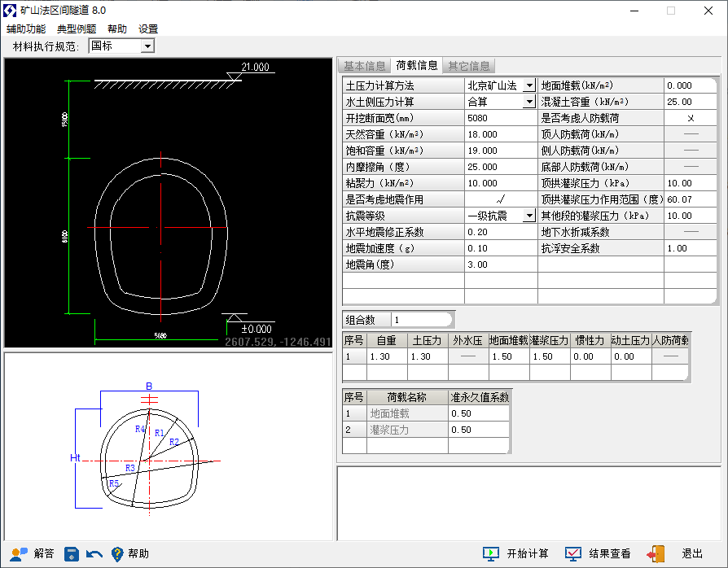The width and height of the screenshot is (728, 568).
Task: Click the exit door icon
Action: coord(656,553)
